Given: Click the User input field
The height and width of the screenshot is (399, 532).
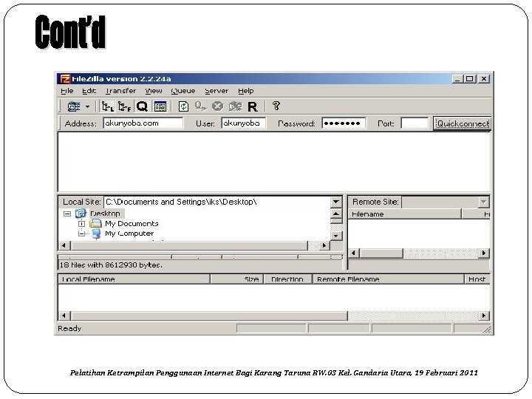Looking at the screenshot, I should 244,123.
